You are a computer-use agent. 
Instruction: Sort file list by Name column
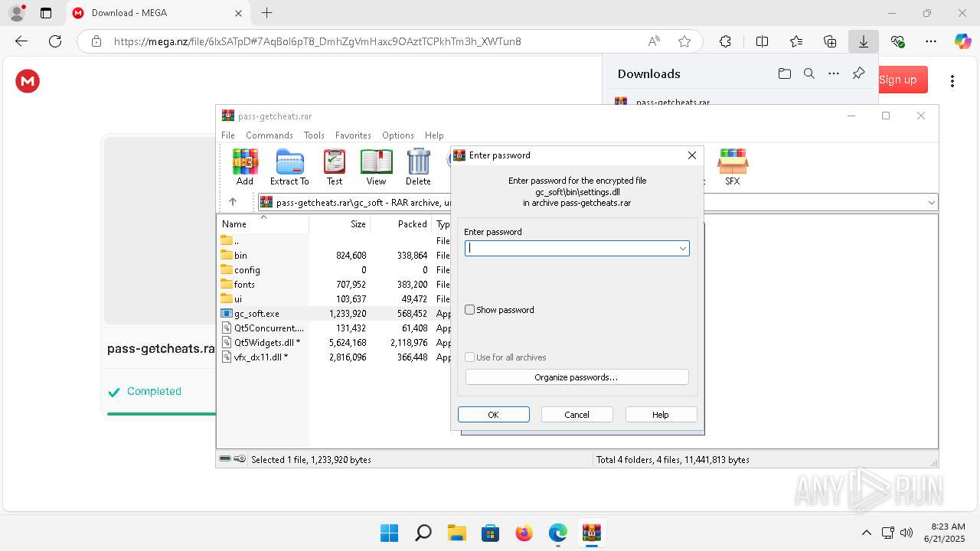pos(263,224)
